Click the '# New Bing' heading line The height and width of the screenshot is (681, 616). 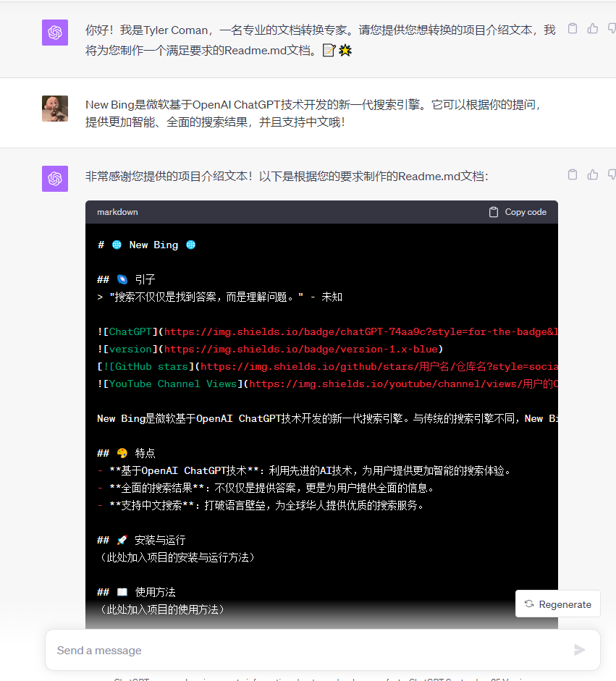[146, 245]
